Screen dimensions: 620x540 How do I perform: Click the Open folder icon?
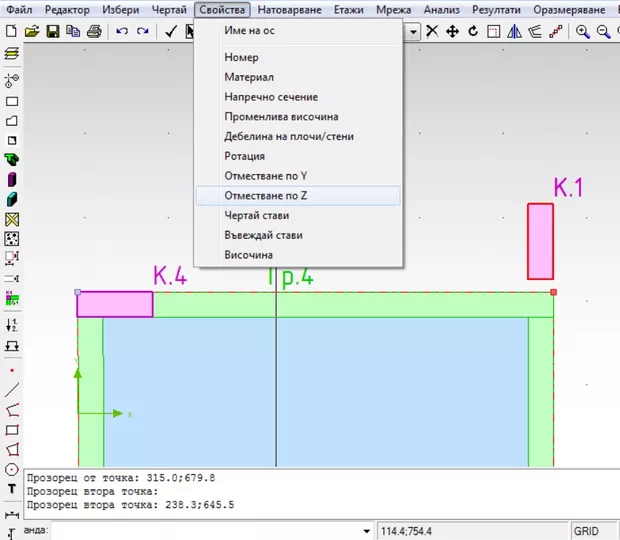point(31,31)
